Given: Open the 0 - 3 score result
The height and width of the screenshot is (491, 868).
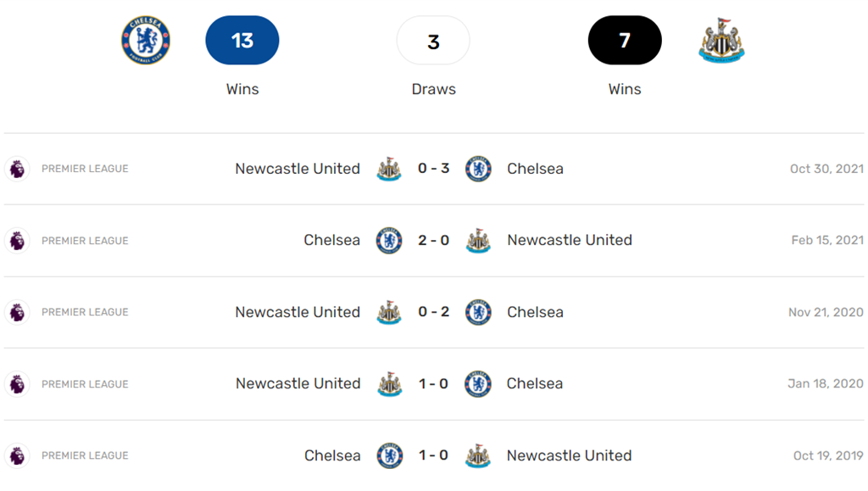Looking at the screenshot, I should pos(433,169).
